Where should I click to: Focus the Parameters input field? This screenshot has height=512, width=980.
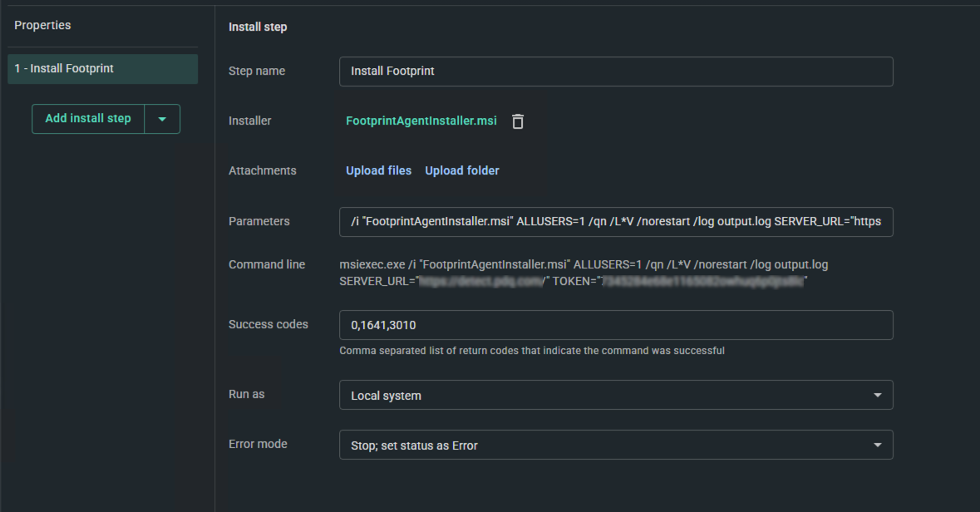616,222
